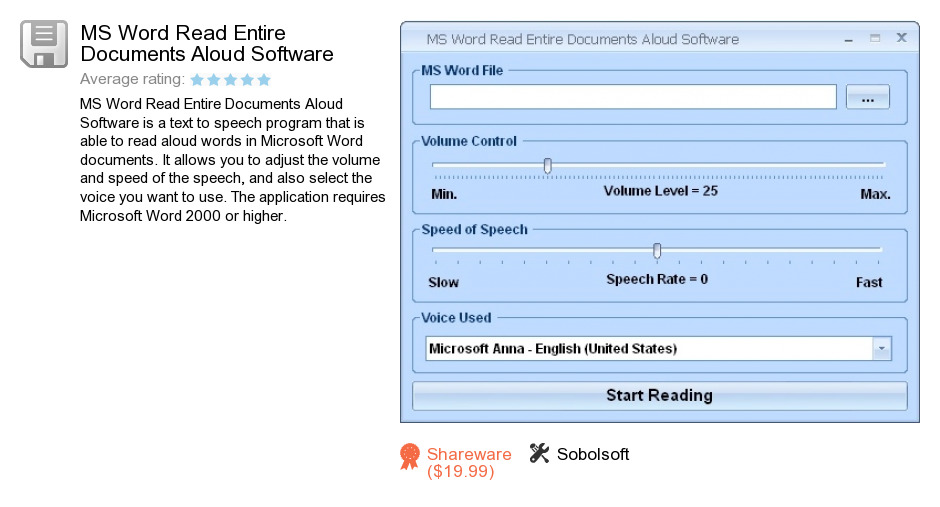This screenshot has width=940, height=507.
Task: Click the five-star average rating
Action: (x=231, y=79)
